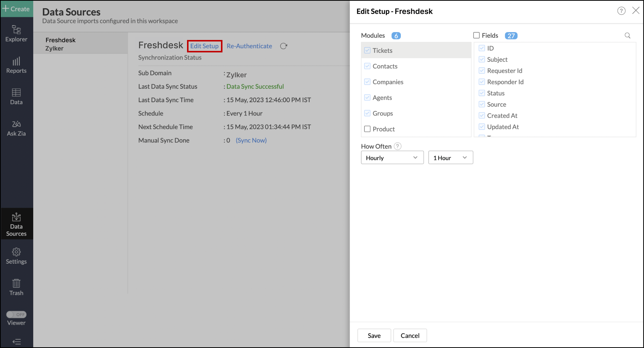Screen dimensions: 644x348
Task: Open the Hourly frequency dropdown
Action: [x=392, y=158]
